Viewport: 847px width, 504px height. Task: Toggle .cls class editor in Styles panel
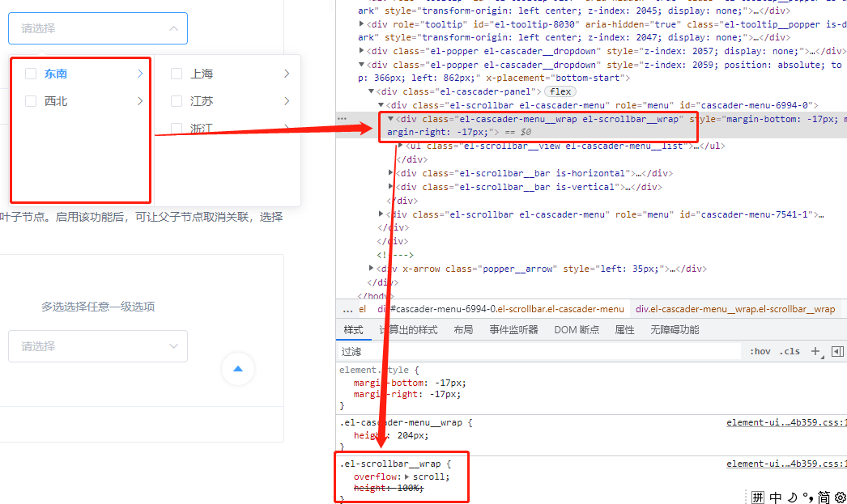[x=790, y=351]
